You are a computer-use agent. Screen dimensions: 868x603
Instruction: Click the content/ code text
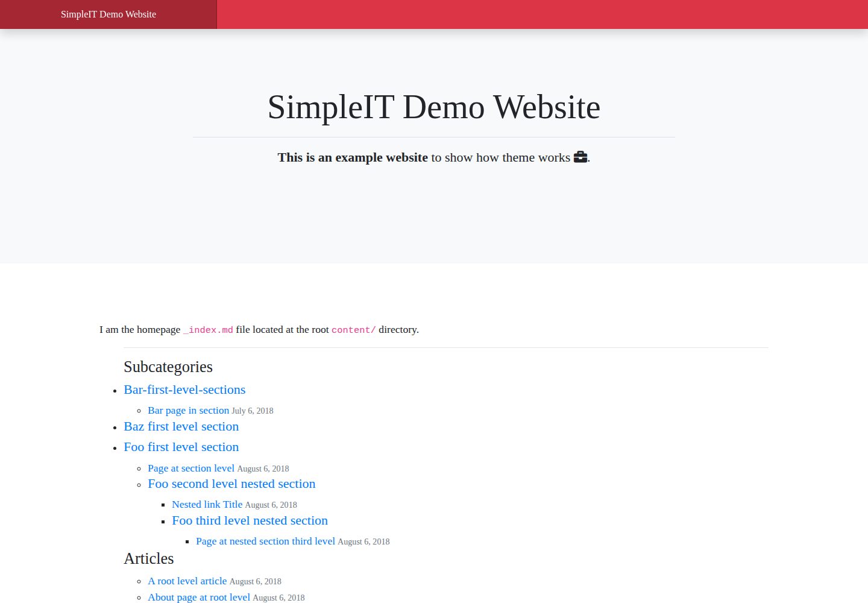tap(354, 330)
